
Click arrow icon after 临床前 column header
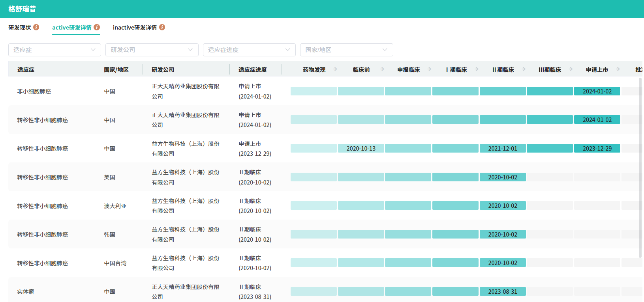pyautogui.click(x=382, y=69)
